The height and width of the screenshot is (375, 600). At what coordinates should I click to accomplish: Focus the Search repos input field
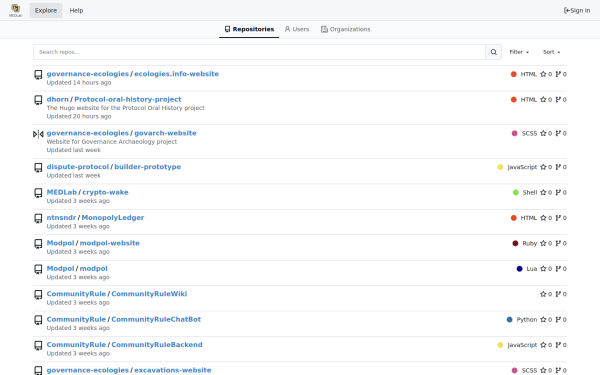point(259,52)
